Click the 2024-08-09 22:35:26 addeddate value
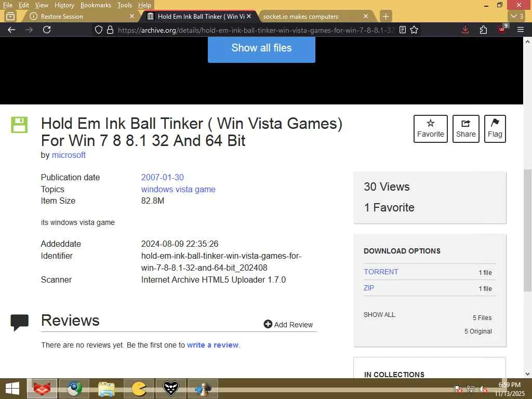The height and width of the screenshot is (399, 532). [x=180, y=244]
